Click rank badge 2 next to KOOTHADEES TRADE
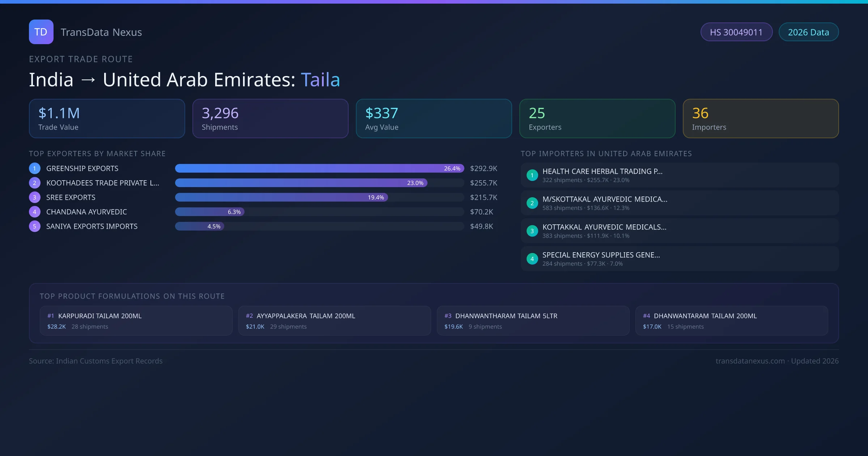This screenshot has width=868, height=456. point(34,183)
